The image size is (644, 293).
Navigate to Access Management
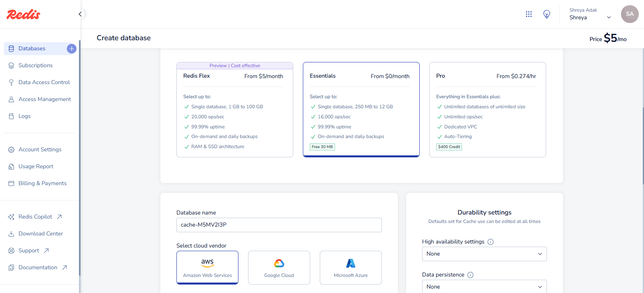click(45, 99)
